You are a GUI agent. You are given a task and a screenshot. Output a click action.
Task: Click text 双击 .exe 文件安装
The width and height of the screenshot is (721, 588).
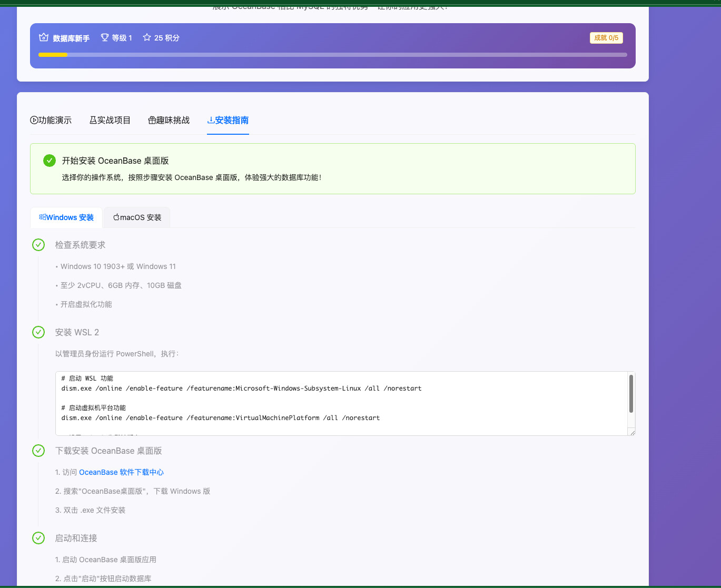tap(91, 510)
